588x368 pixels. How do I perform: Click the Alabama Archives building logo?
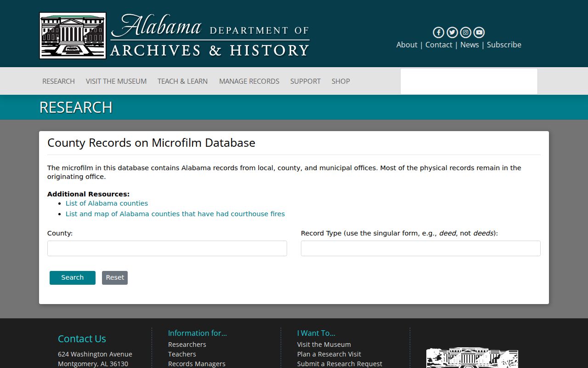(x=73, y=36)
